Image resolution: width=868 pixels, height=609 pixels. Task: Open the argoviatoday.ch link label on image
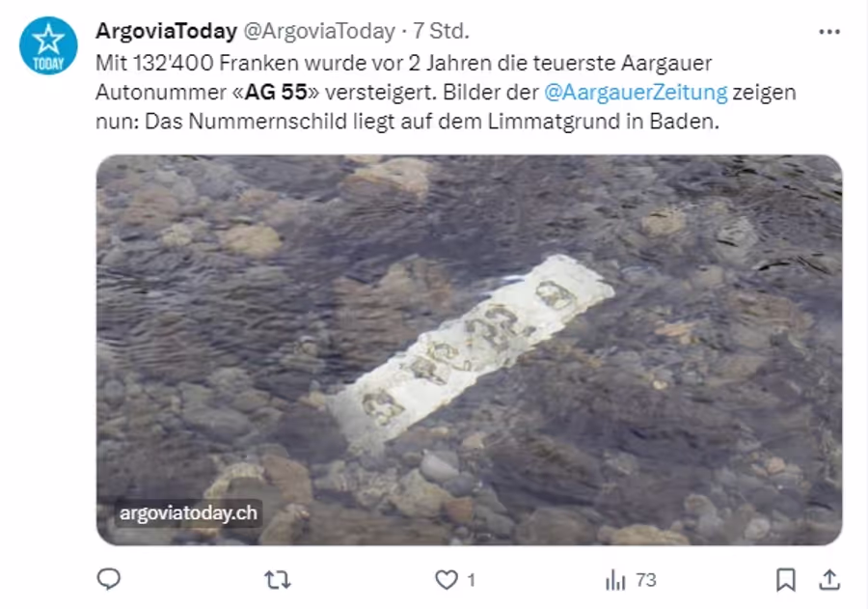pos(188,512)
